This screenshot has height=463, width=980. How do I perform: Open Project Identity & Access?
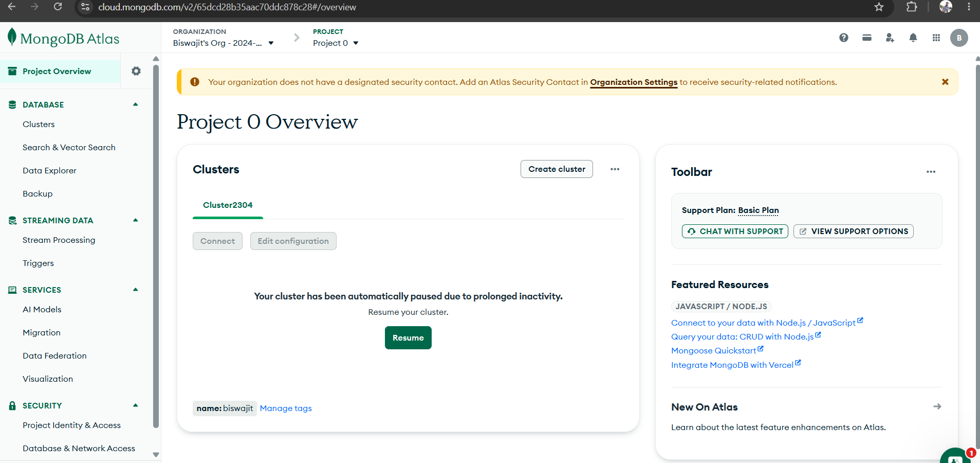pos(71,425)
